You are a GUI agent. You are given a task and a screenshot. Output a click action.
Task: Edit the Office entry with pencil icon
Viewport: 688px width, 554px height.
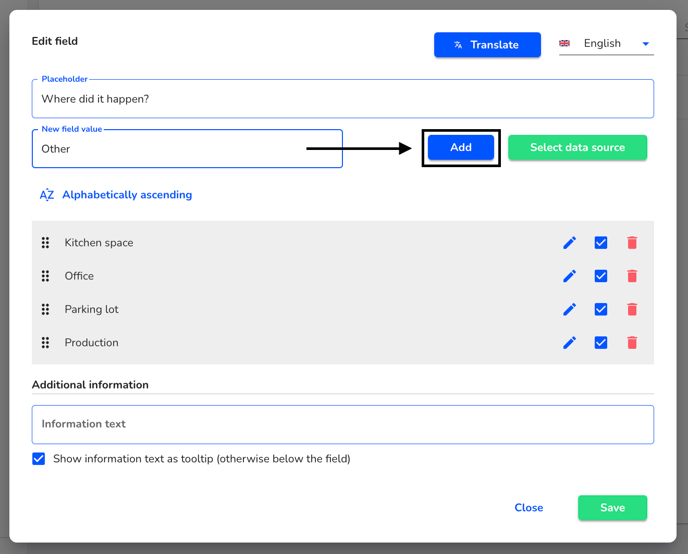tap(569, 276)
